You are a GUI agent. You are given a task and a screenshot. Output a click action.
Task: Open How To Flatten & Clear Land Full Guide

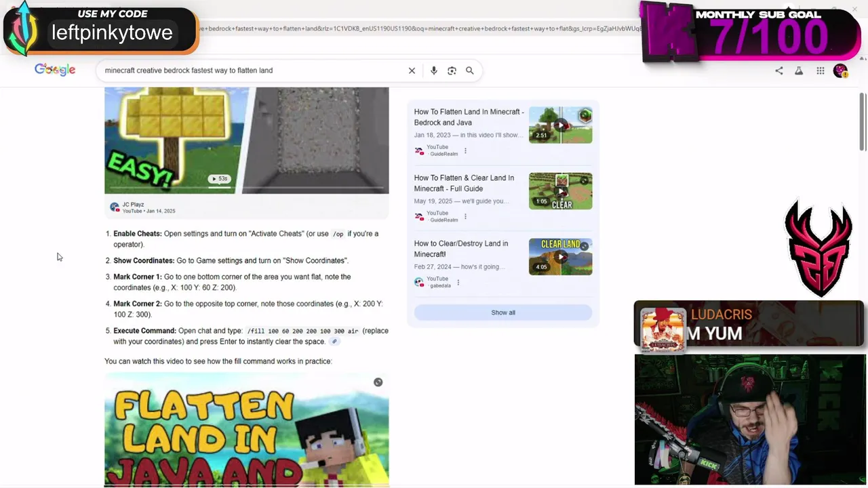click(x=464, y=183)
